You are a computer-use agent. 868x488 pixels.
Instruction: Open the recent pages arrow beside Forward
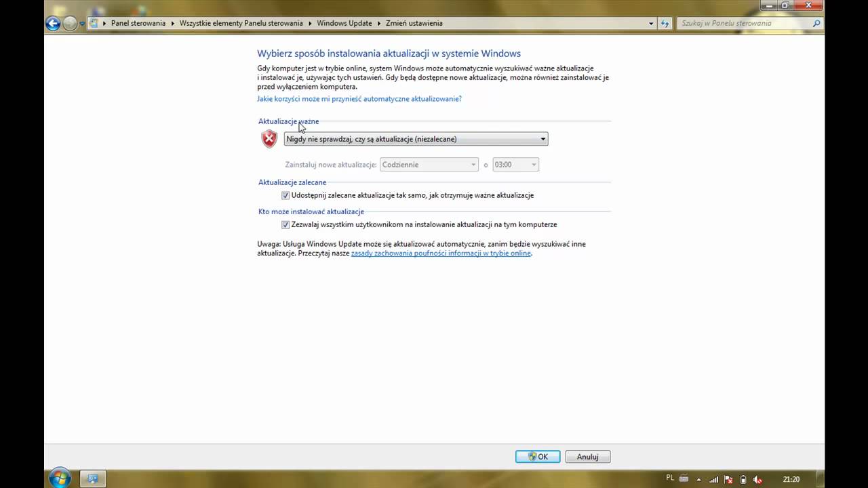click(82, 24)
